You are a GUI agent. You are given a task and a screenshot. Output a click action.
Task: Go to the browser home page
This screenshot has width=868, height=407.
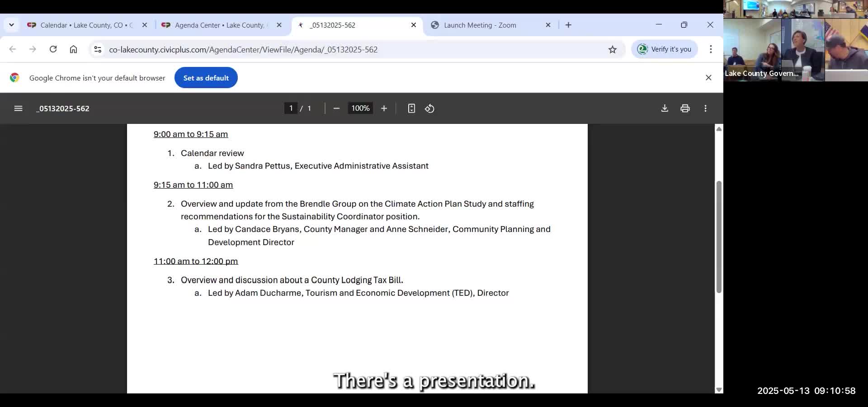[x=73, y=49]
